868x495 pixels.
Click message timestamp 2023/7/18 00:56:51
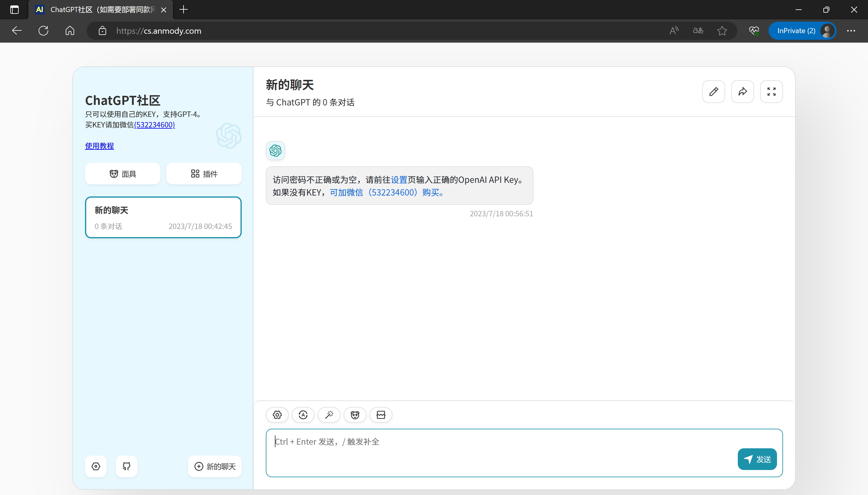pos(501,214)
